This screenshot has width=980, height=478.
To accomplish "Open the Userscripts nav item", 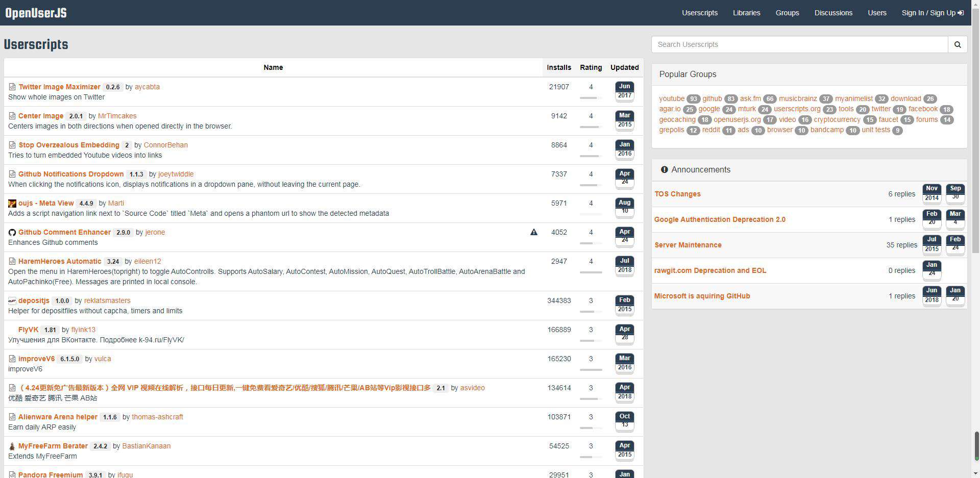I will [x=700, y=13].
